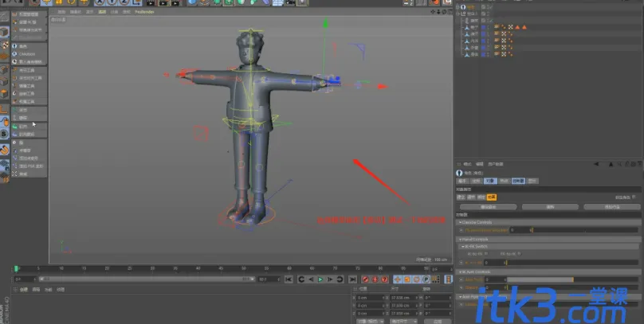Click the green checkmark on joint row

(490, 20)
